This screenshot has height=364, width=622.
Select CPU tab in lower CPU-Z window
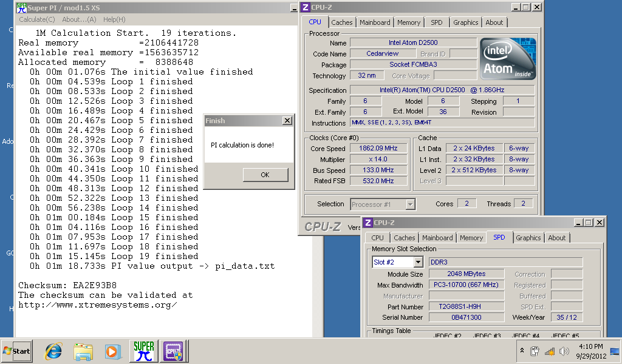377,238
